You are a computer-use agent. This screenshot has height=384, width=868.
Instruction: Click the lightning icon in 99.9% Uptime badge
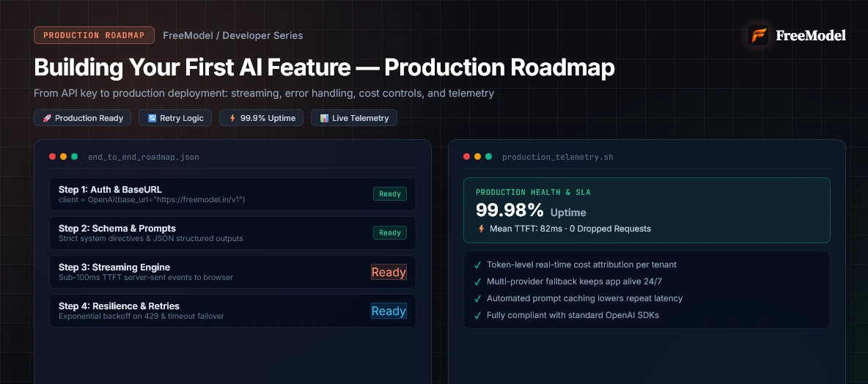[232, 118]
